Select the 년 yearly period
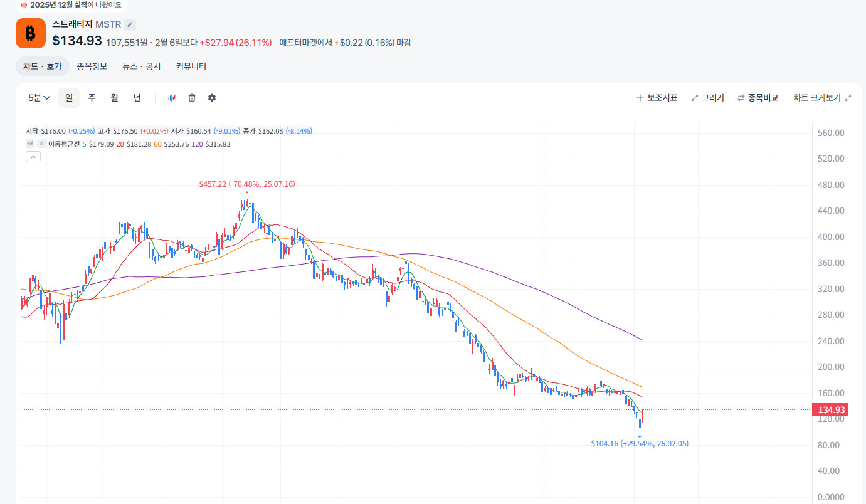866x504 pixels. point(137,98)
